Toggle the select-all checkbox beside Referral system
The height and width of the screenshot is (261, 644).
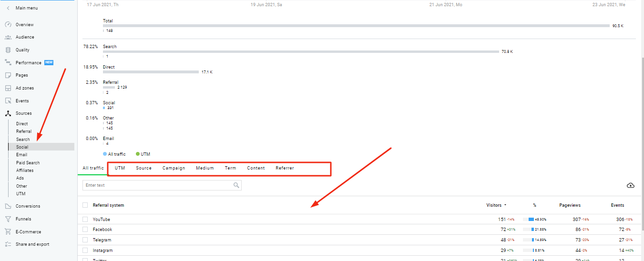[x=85, y=205]
